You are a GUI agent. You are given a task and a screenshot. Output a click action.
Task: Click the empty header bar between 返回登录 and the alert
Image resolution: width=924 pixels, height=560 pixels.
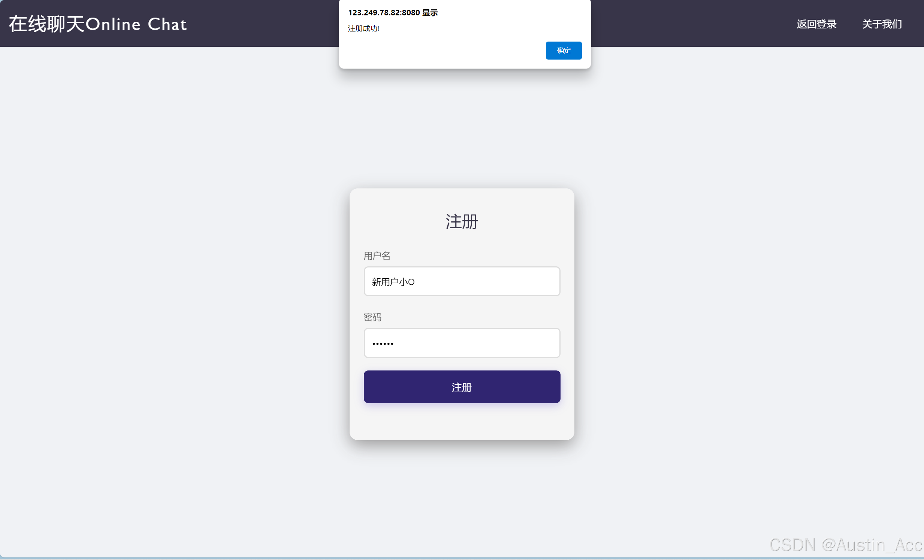point(690,24)
